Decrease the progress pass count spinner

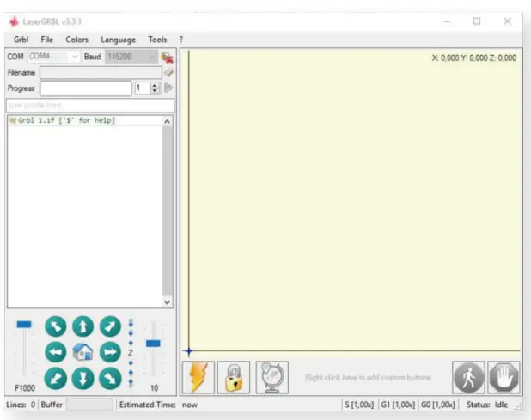pos(155,91)
